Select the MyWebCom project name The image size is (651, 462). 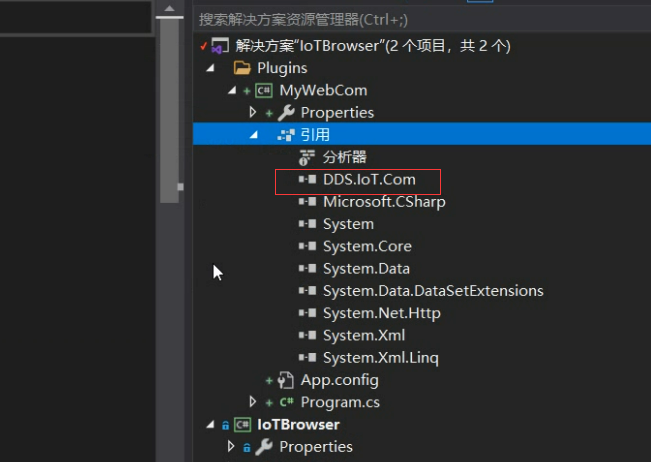click(x=323, y=90)
